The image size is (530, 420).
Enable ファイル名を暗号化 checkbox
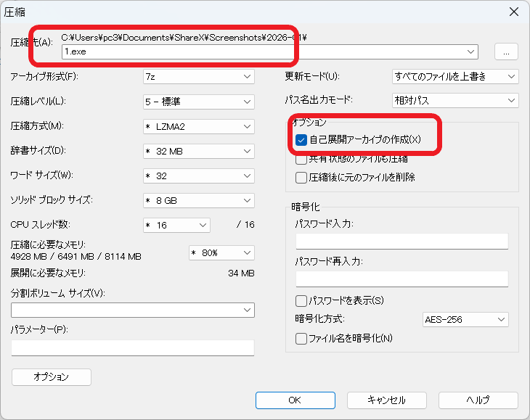301,338
